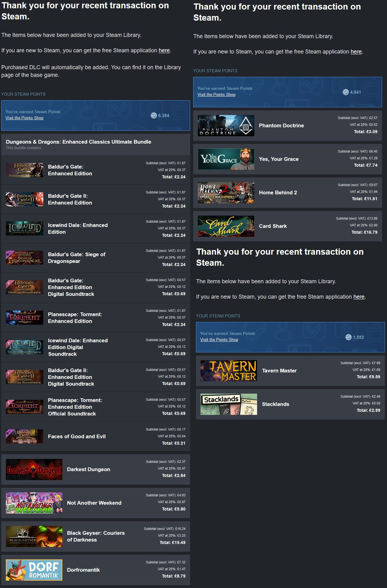The width and height of the screenshot is (387, 588).
Task: Click the bundle title 'Enhanced Classics Ultimate Bundle'
Action: point(79,142)
